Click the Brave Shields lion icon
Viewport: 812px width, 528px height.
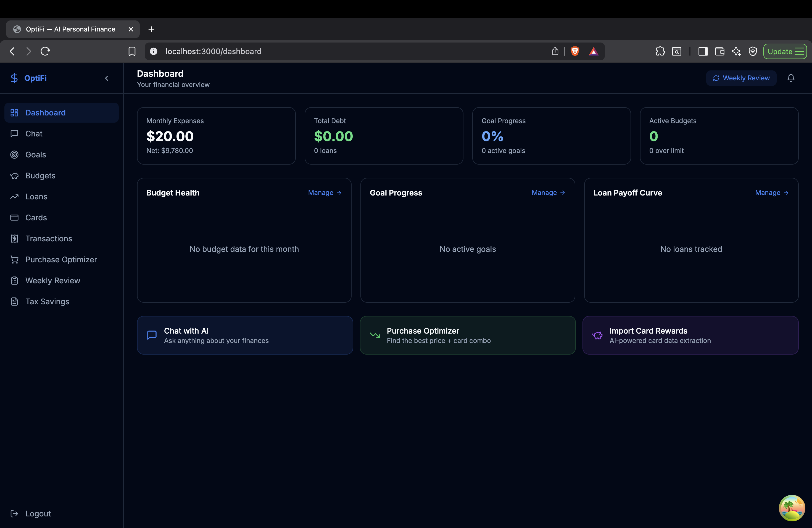[575, 51]
